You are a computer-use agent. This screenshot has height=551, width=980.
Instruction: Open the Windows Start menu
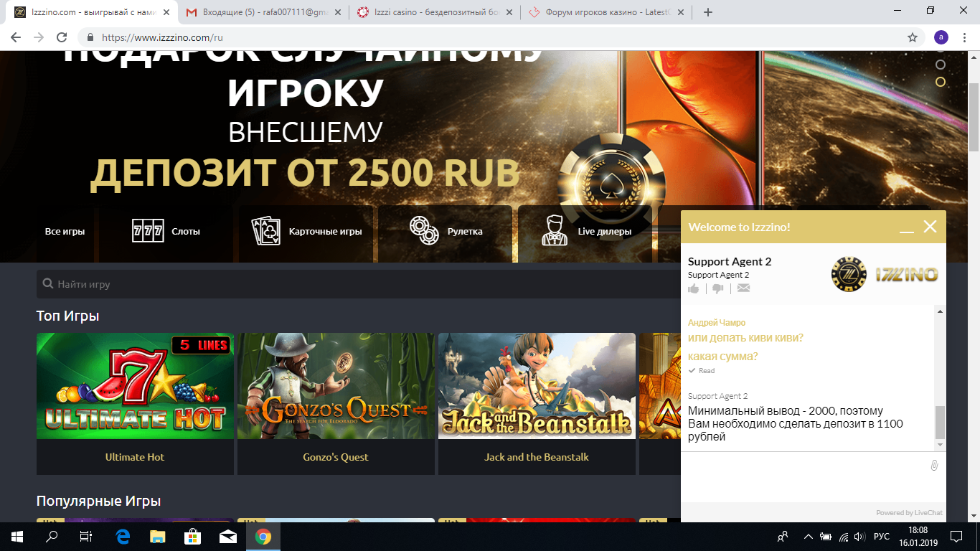17,537
